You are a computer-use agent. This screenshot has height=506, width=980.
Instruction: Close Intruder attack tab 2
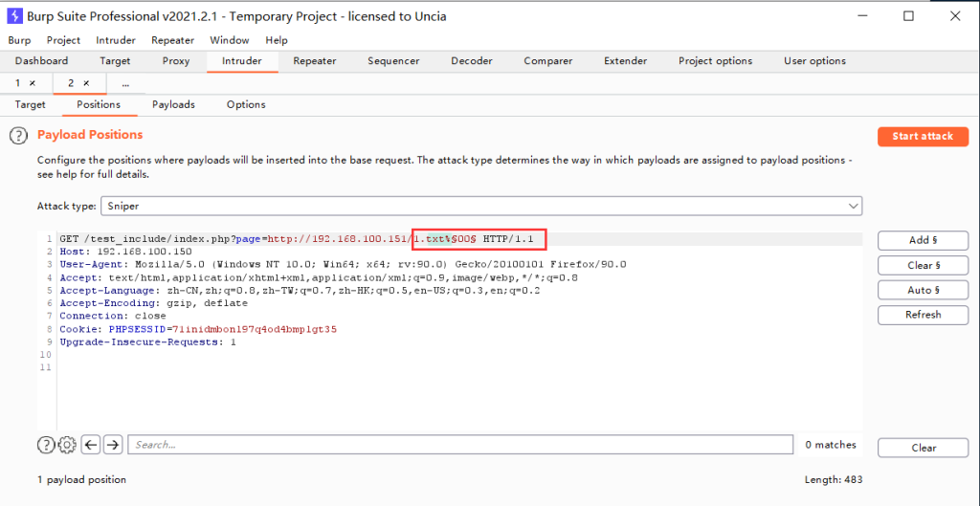pyautogui.click(x=86, y=83)
